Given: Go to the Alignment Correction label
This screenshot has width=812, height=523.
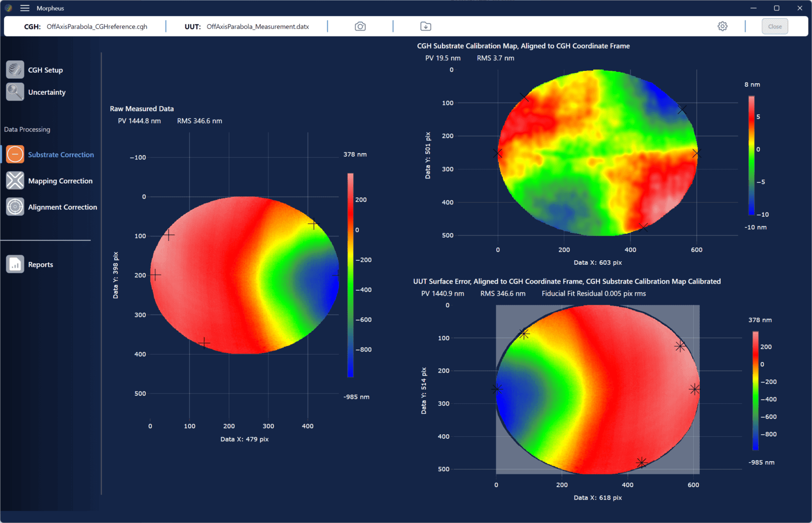Looking at the screenshot, I should 62,207.
